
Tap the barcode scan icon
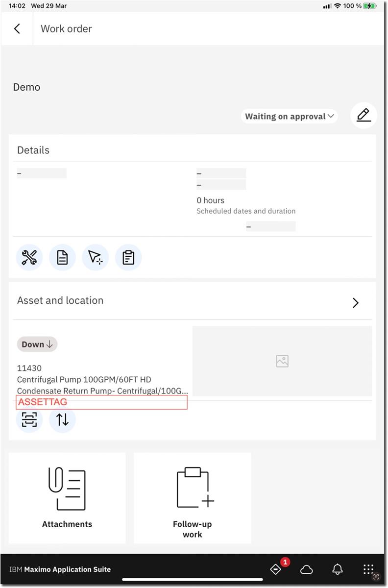pos(29,420)
